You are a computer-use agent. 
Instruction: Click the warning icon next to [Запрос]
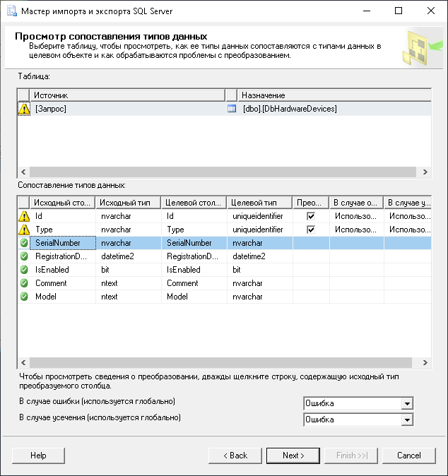pos(23,109)
